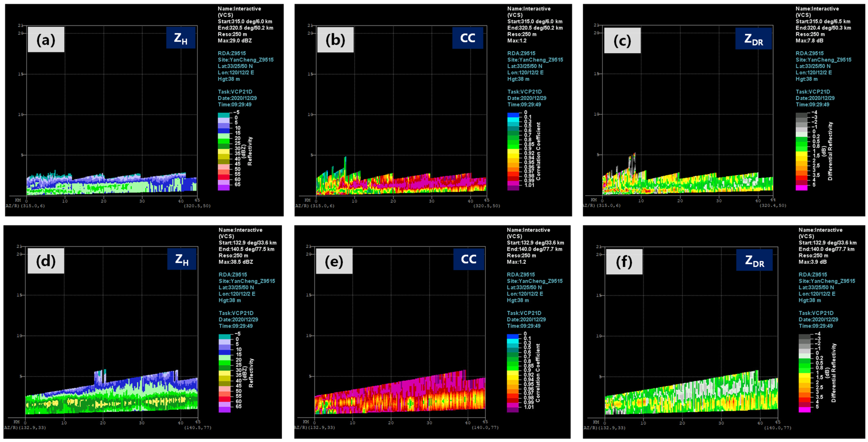
Task: Click the (d) panel letter box
Action: coord(46,261)
